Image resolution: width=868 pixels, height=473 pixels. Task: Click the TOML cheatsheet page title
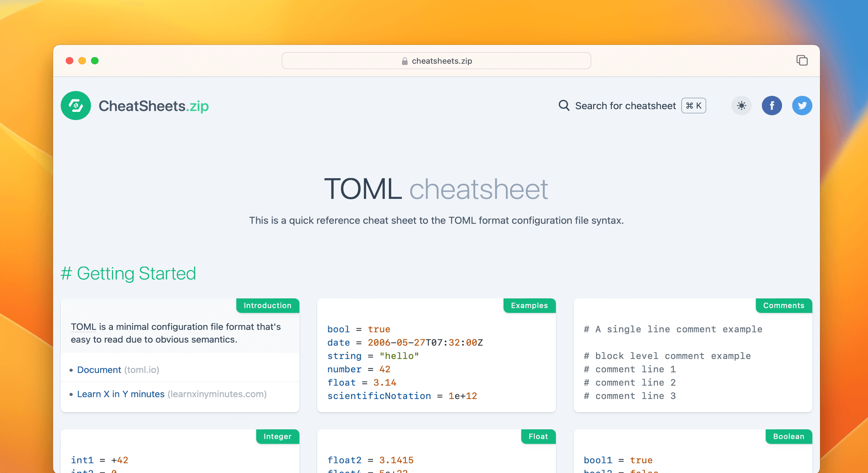(436, 188)
